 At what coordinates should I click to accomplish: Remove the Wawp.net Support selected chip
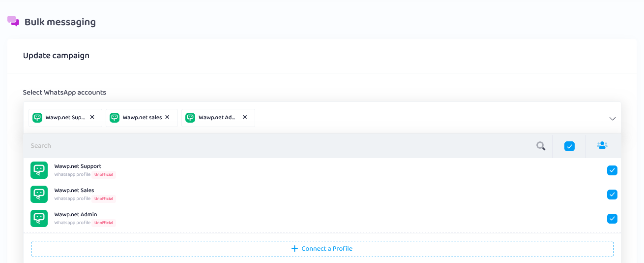(x=92, y=117)
